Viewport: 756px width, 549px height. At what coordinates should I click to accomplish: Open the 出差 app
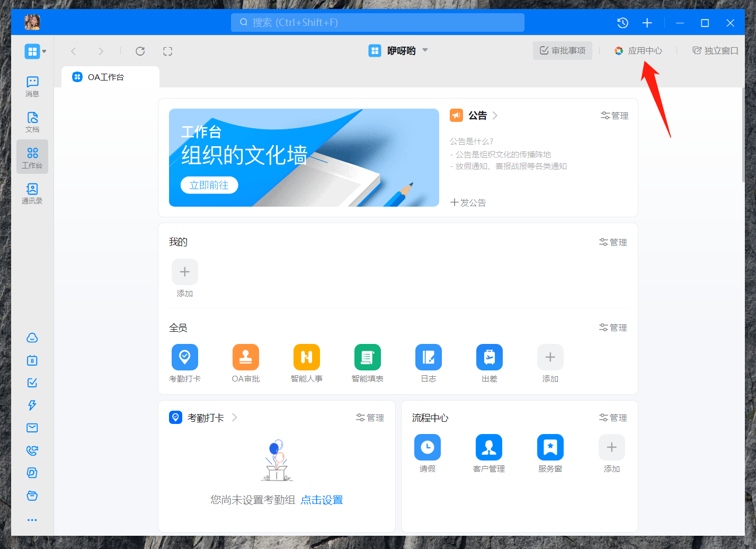pyautogui.click(x=490, y=363)
